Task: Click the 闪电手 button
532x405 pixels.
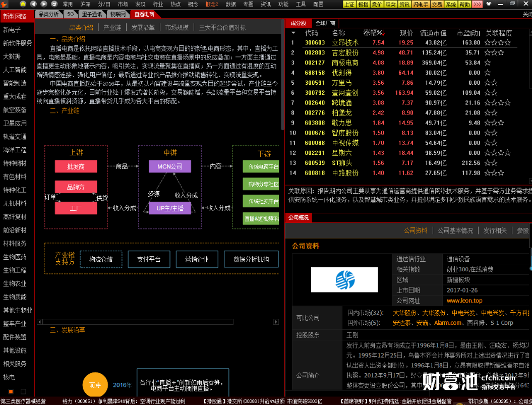Action: coord(421,5)
